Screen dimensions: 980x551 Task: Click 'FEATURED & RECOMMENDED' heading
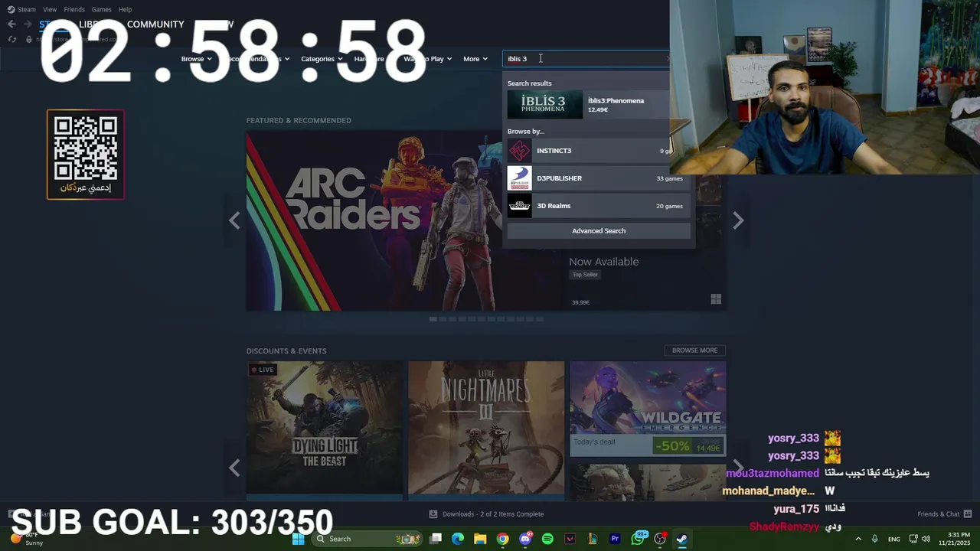299,120
